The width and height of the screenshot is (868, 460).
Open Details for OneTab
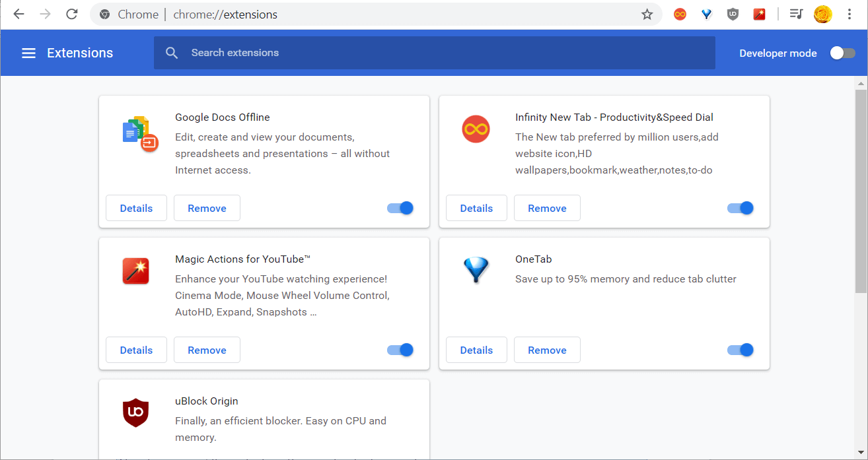tap(476, 350)
